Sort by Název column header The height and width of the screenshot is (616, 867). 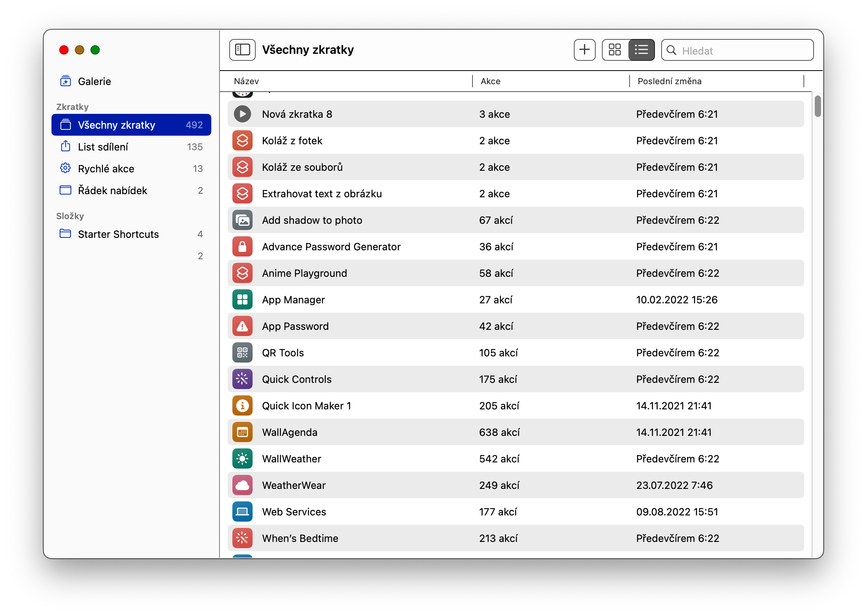coord(246,81)
